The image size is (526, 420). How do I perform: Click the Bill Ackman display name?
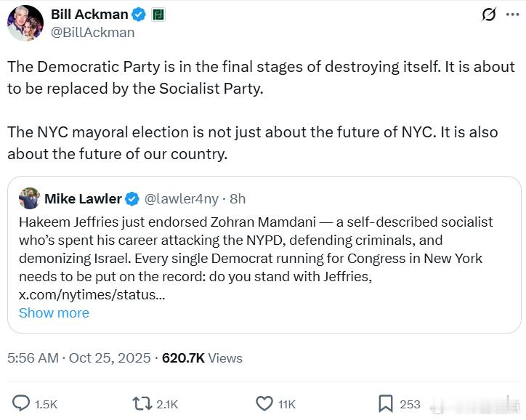point(89,15)
